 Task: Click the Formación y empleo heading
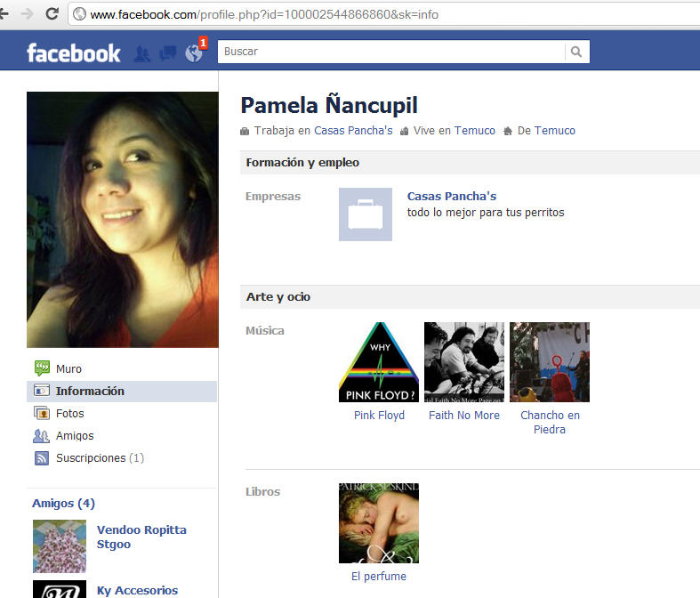(302, 163)
